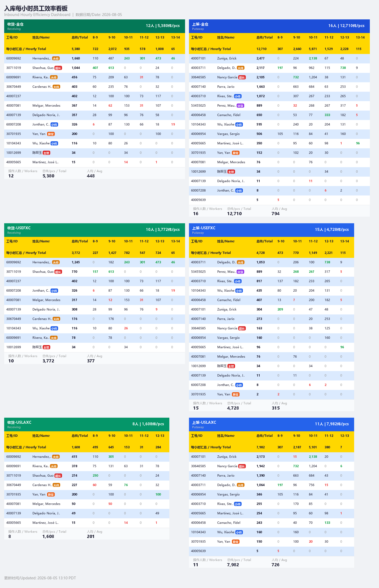Screen dimensions: 379x588
Task: Click 小件 badge beside Rivas, Ste. in 上架-USLAXC
Action: point(238,504)
